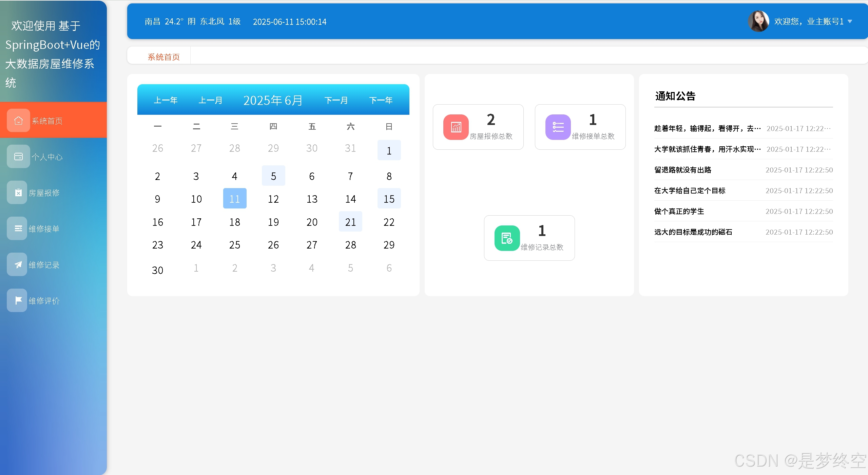This screenshot has height=475, width=868.
Task: Open 维修评价 menu item in sidebar
Action: coord(44,301)
